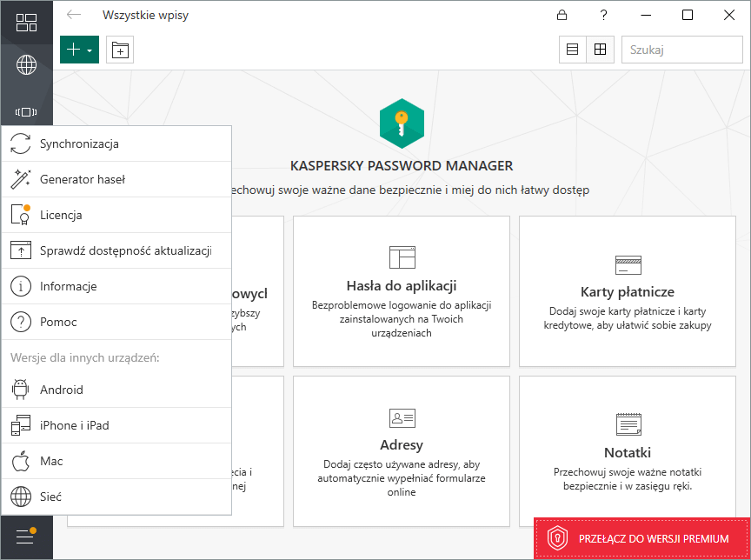This screenshot has height=560, width=751.
Task: Click the magic wand generator icon
Action: [21, 179]
